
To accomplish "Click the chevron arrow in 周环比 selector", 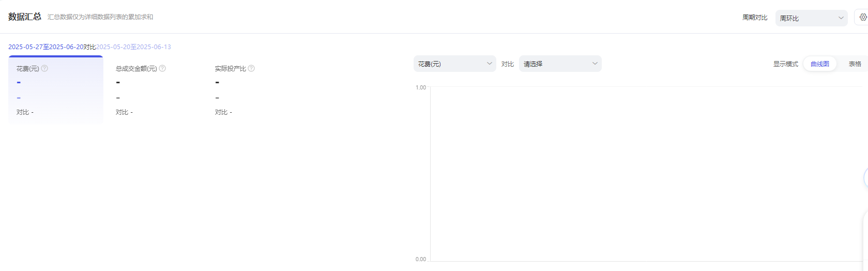I will click(841, 18).
